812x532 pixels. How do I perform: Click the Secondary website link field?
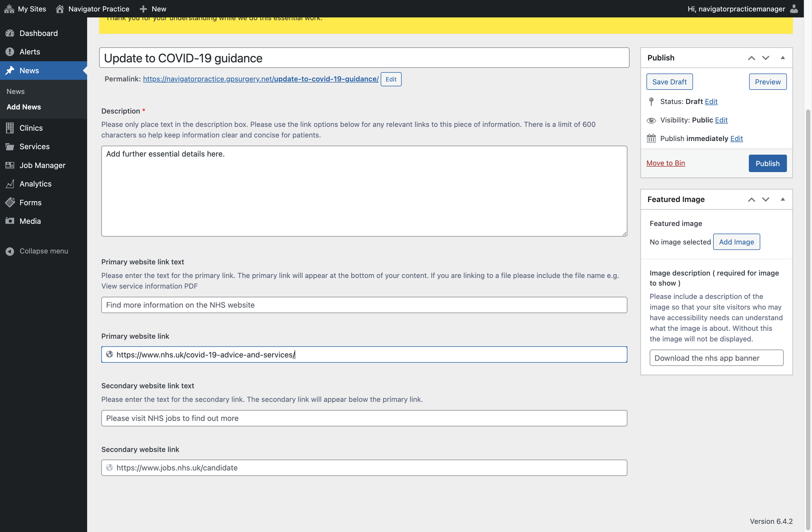pos(364,467)
